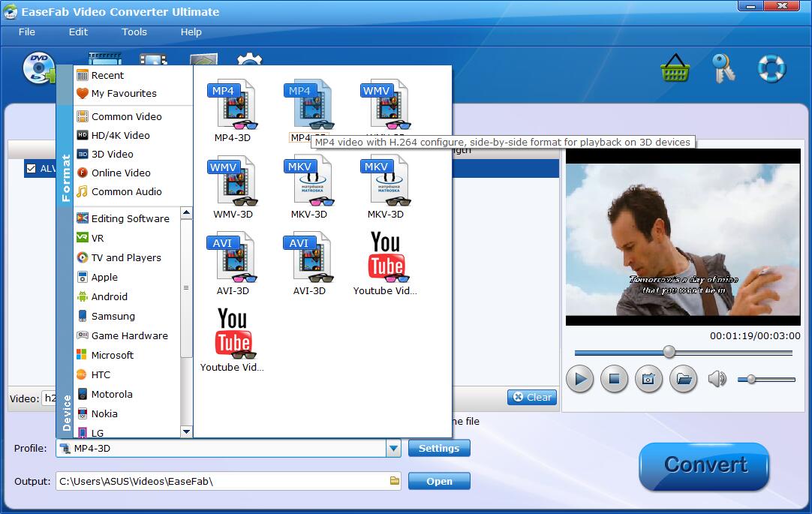Select YouTube Video format with red-blue glasses
The image size is (812, 514).
[x=385, y=264]
